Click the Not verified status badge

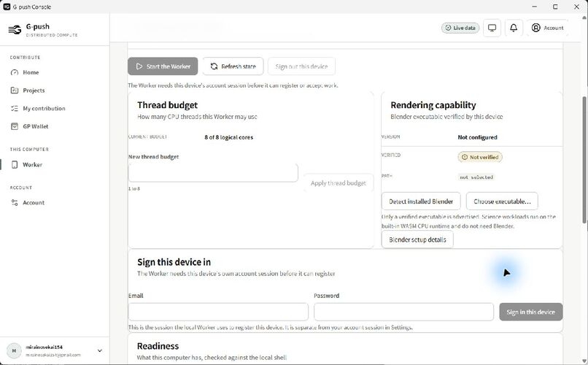click(x=480, y=157)
